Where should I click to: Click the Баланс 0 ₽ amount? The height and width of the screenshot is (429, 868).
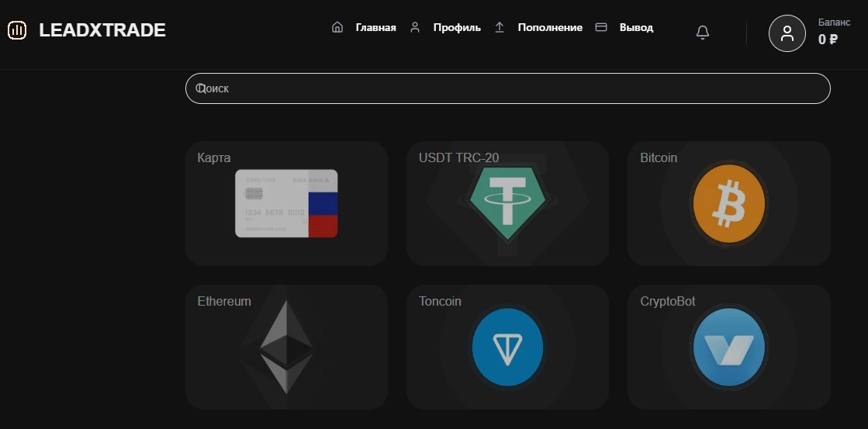point(828,39)
